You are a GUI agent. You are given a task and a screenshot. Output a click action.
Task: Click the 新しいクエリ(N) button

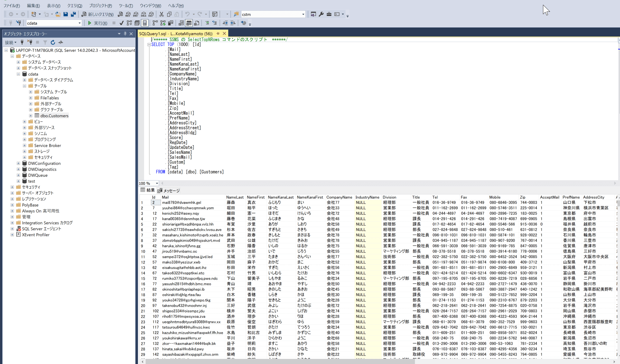tap(97, 14)
